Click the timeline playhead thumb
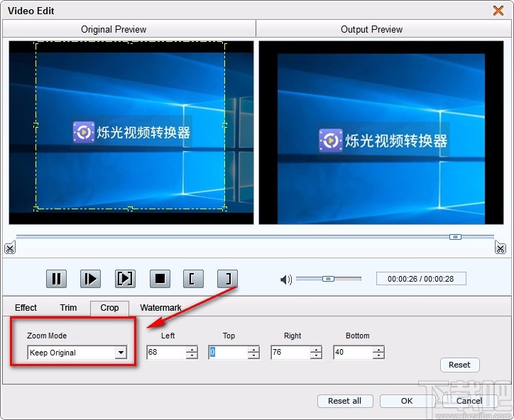This screenshot has width=514, height=420. coord(455,236)
